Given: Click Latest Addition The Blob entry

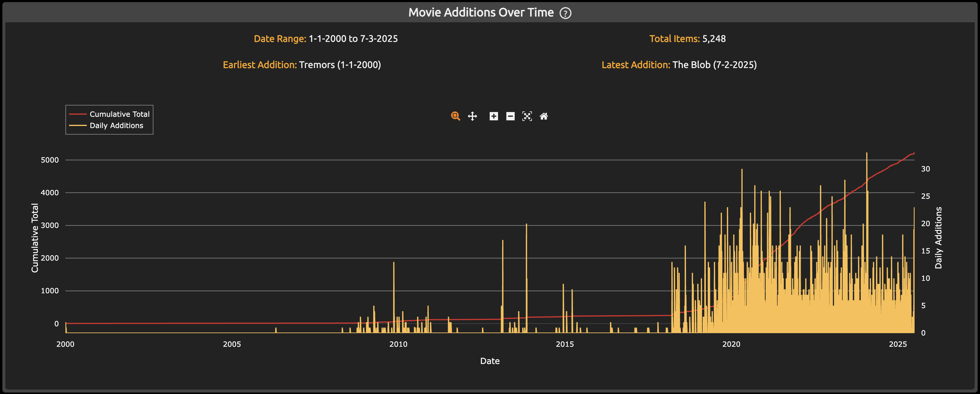Looking at the screenshot, I should click(714, 65).
